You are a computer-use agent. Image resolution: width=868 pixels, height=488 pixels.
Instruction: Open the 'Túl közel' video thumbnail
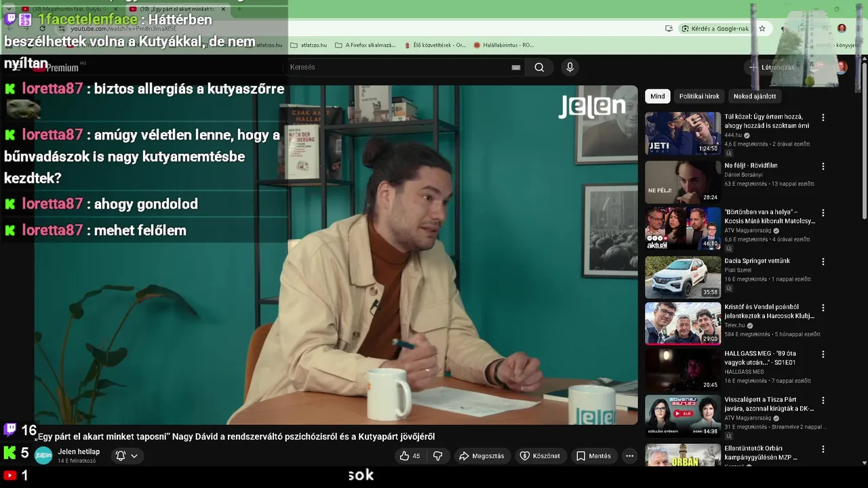click(683, 134)
